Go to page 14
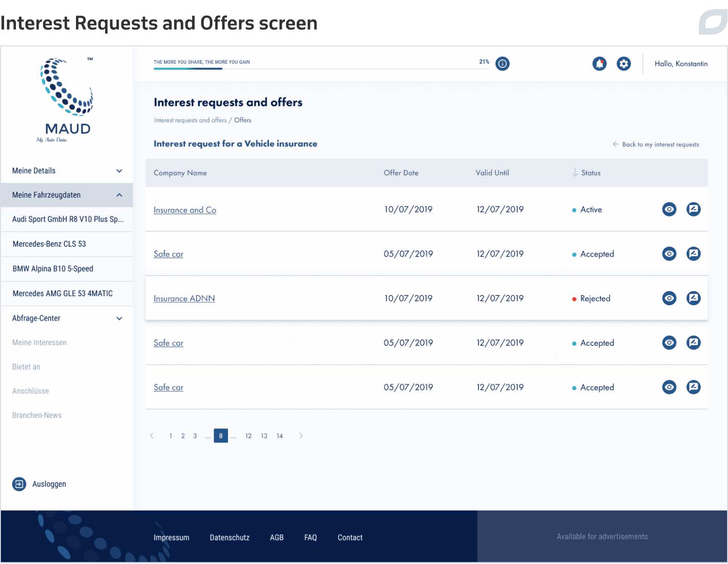Viewport: 728px width, 564px height. point(280,436)
